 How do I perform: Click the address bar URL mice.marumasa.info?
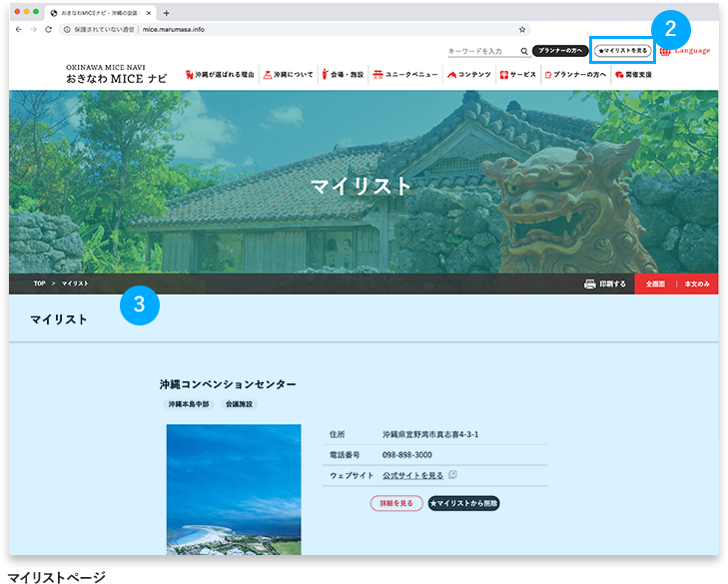174,29
